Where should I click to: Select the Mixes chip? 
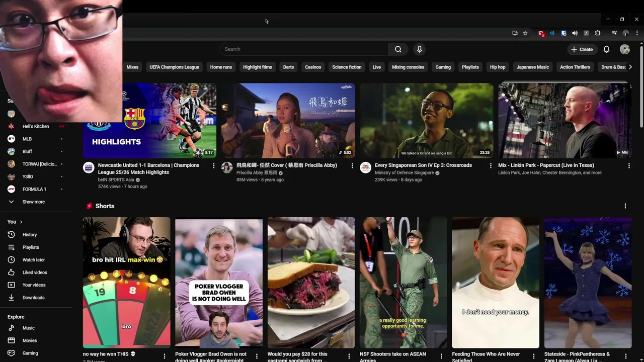click(x=132, y=67)
